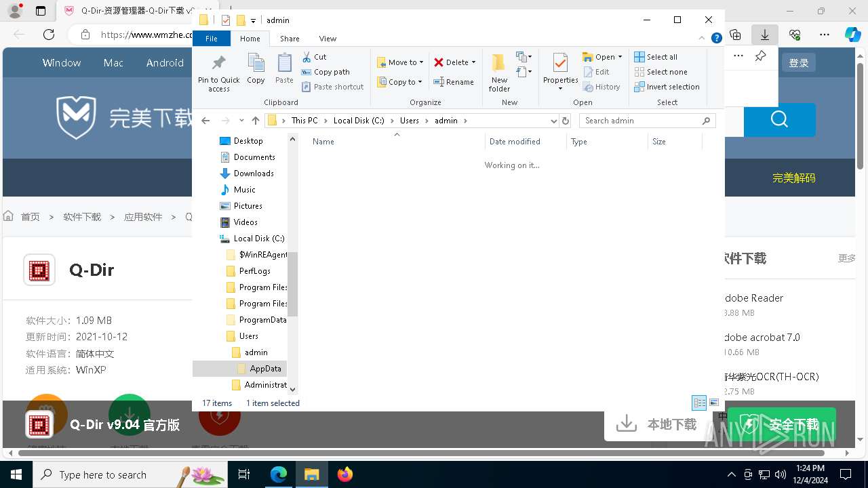The width and height of the screenshot is (868, 488).
Task: Click the Window tab on the webpage
Action: [x=62, y=62]
